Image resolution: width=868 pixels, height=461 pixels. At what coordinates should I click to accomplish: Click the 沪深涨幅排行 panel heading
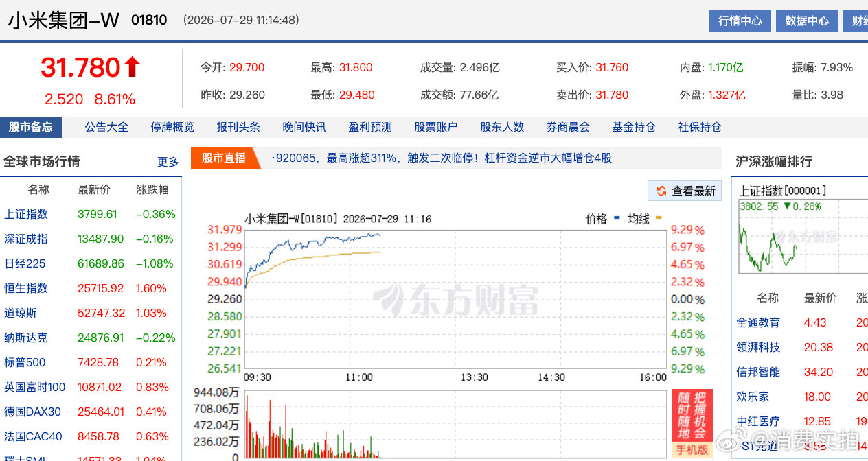(774, 161)
